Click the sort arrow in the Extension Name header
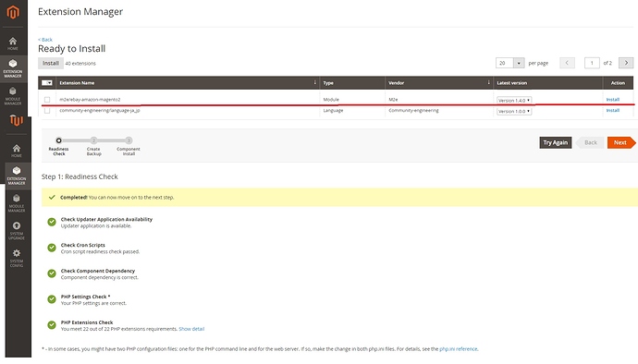Image resolution: width=638 pixels, height=364 pixels. pos(314,82)
